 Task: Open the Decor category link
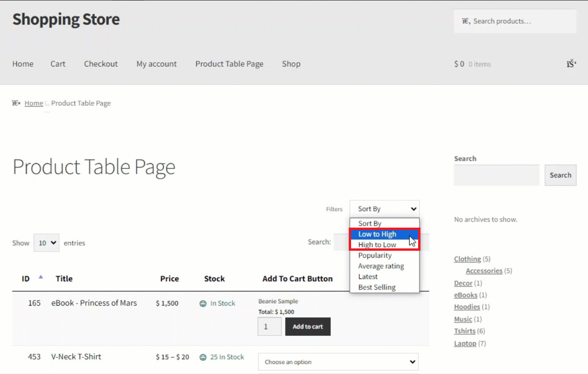click(x=463, y=283)
